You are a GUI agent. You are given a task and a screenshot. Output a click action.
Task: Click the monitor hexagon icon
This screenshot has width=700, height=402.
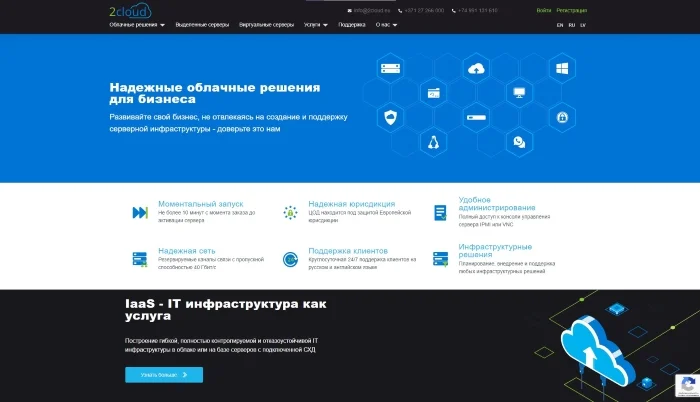pos(519,93)
